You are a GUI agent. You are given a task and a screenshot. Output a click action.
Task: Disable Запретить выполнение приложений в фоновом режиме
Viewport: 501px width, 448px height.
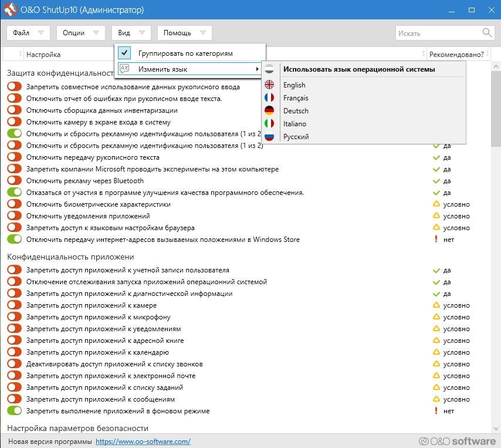[15, 410]
